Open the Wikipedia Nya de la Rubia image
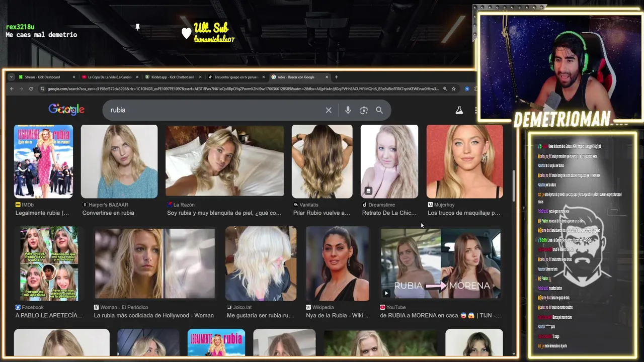 (337, 263)
